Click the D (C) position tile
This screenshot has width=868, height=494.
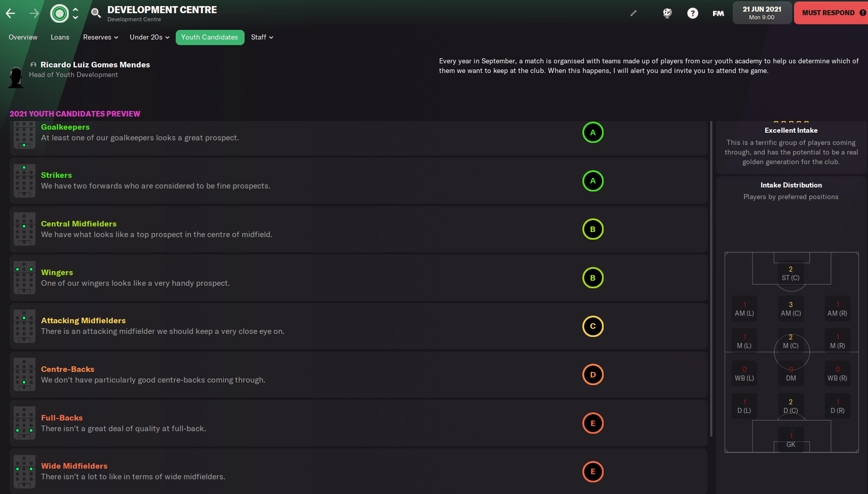tap(791, 406)
